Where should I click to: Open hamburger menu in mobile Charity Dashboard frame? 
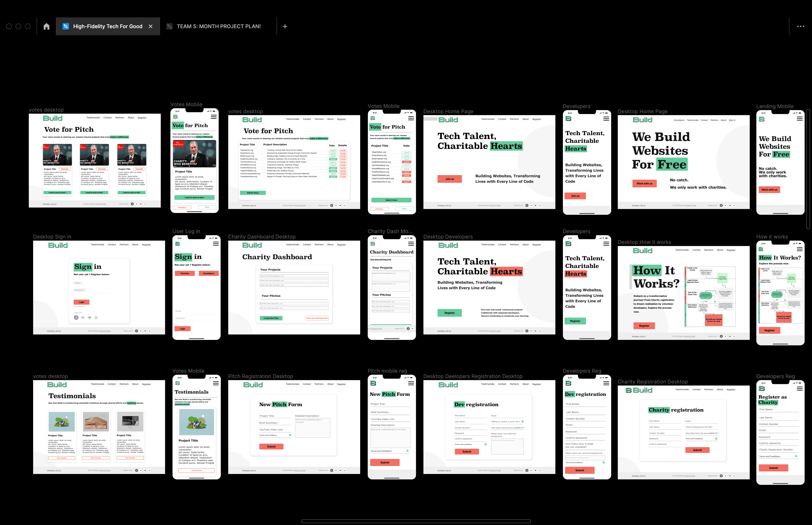coord(411,244)
